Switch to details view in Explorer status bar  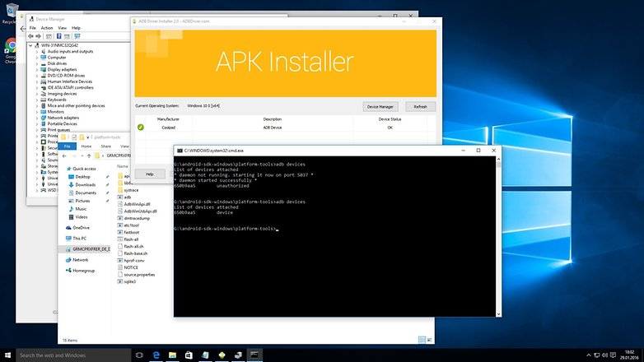pos(422,340)
